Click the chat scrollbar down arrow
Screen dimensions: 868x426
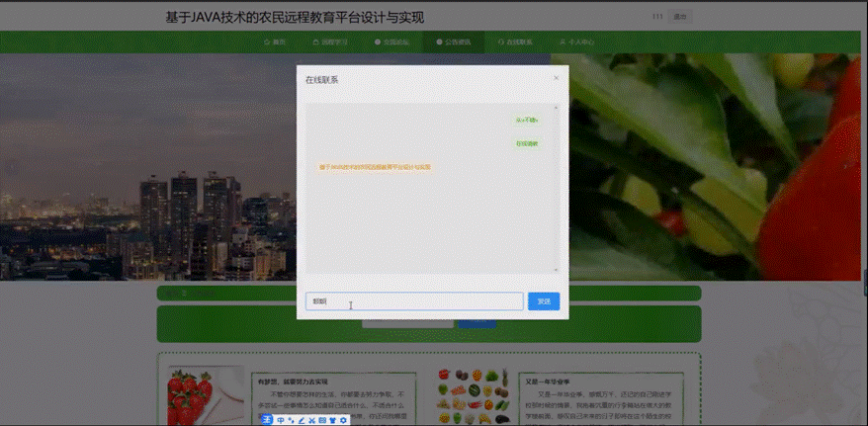(557, 270)
